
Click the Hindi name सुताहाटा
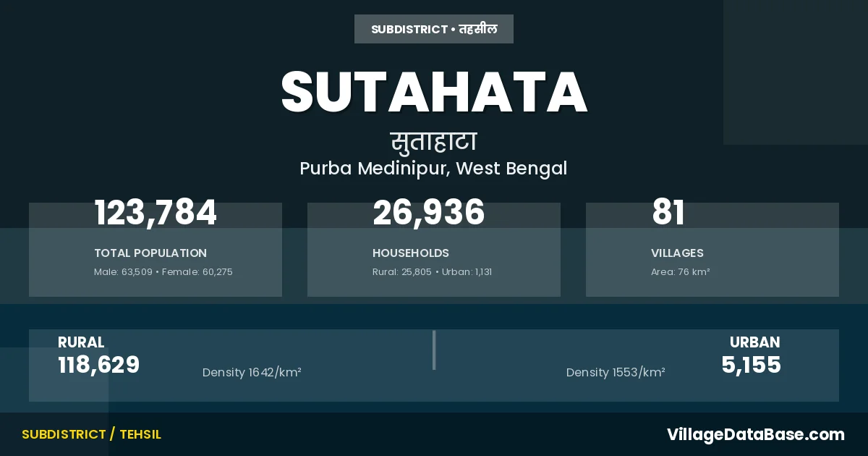coord(434,141)
